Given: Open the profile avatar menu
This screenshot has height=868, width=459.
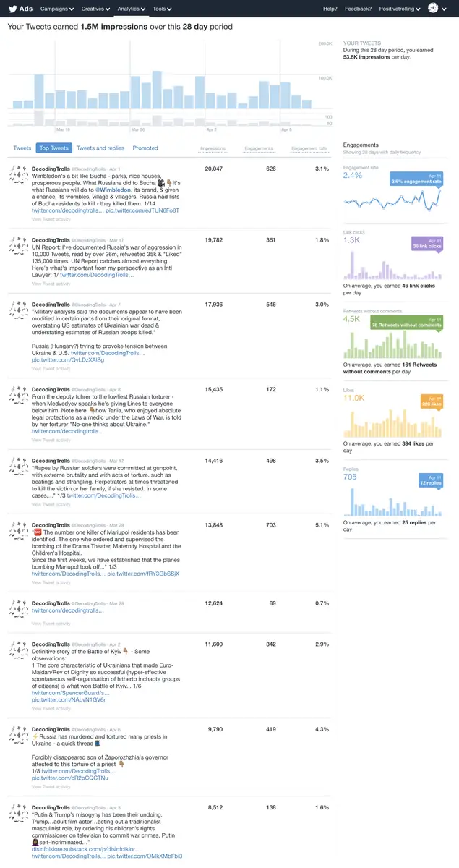Looking at the screenshot, I should click(x=434, y=9).
